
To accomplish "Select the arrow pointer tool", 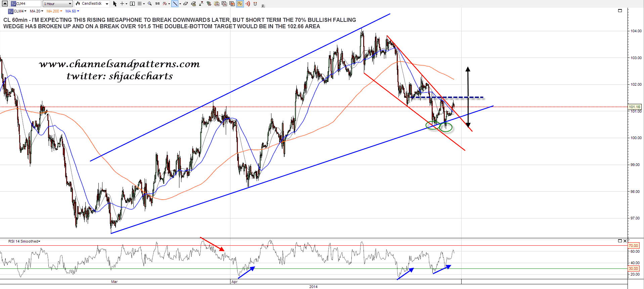I will pyautogui.click(x=115, y=4).
